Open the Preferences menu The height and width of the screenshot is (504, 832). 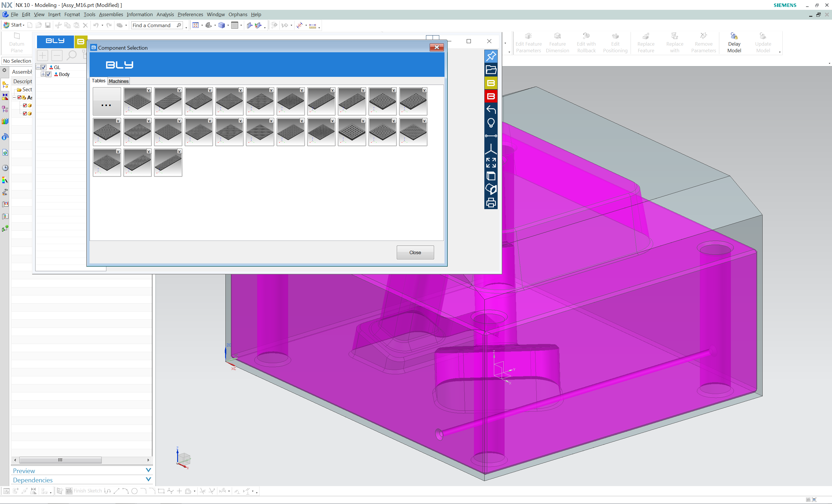[x=190, y=14]
